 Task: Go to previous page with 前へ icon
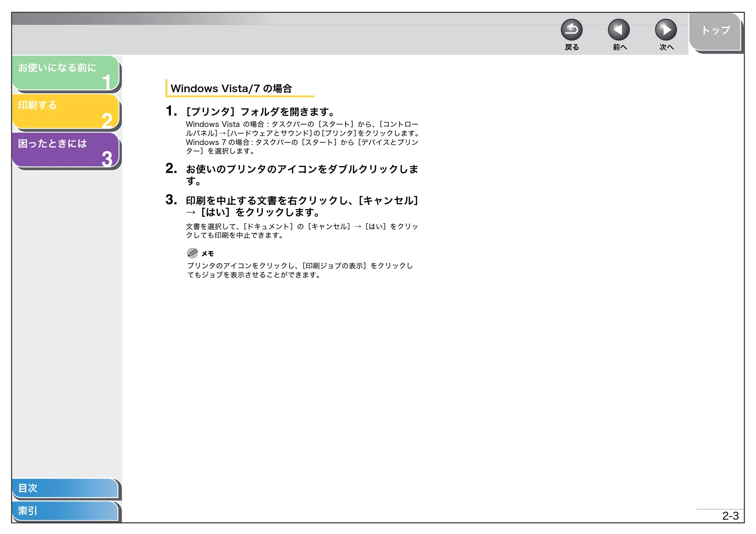[619, 30]
